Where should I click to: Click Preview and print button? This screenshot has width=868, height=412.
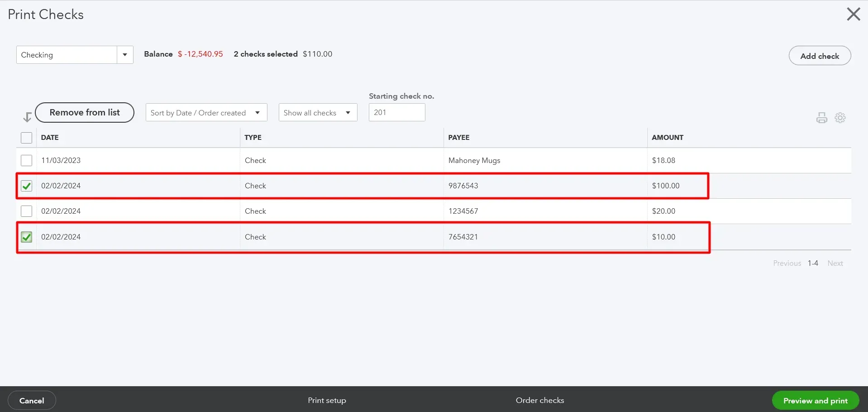816,401
